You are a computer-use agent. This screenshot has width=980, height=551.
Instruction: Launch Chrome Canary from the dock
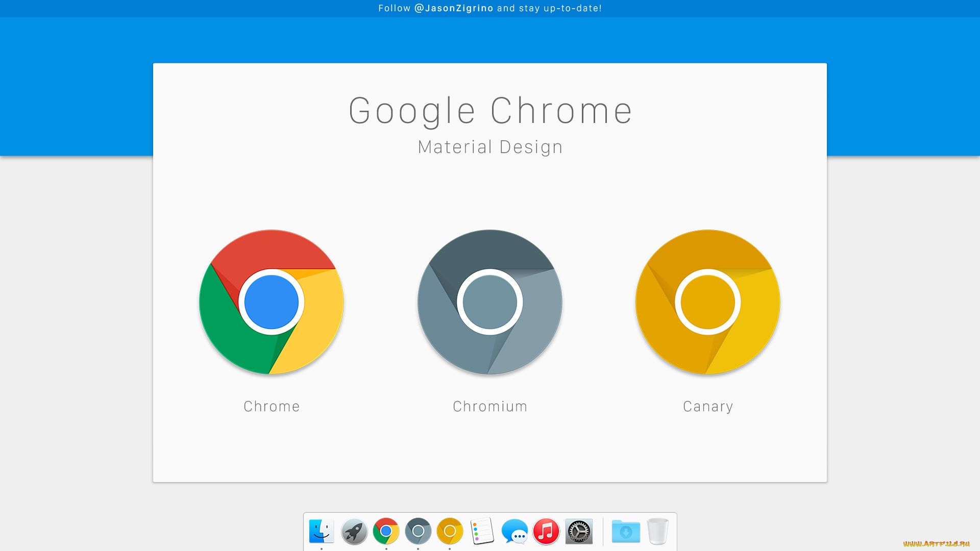coord(450,531)
